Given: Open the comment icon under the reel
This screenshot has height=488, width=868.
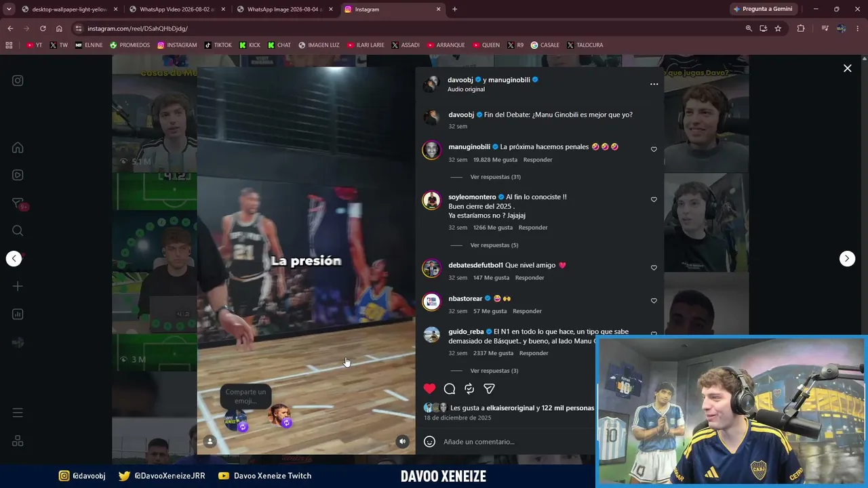Looking at the screenshot, I should [450, 388].
